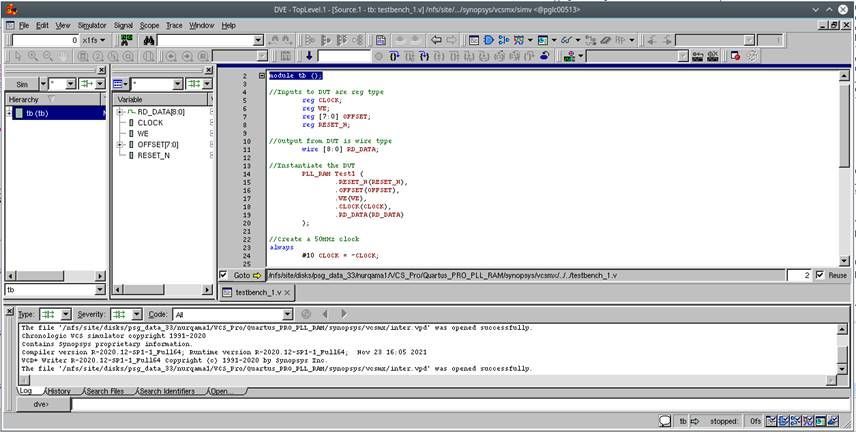Close the testbench_1.v source tab
The image size is (856, 432).
(285, 292)
